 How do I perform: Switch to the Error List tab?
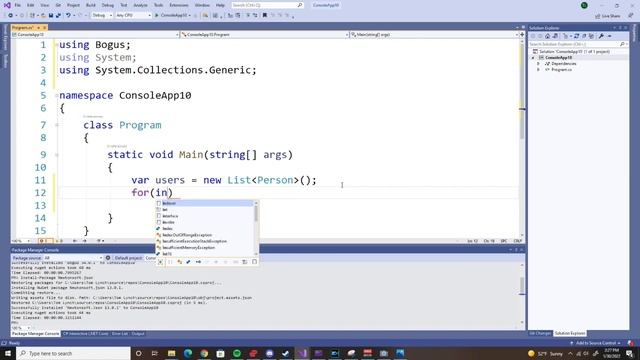(120, 334)
